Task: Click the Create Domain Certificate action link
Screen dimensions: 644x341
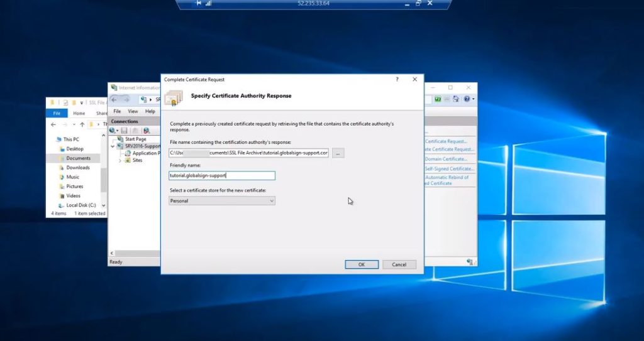Action: pyautogui.click(x=446, y=159)
